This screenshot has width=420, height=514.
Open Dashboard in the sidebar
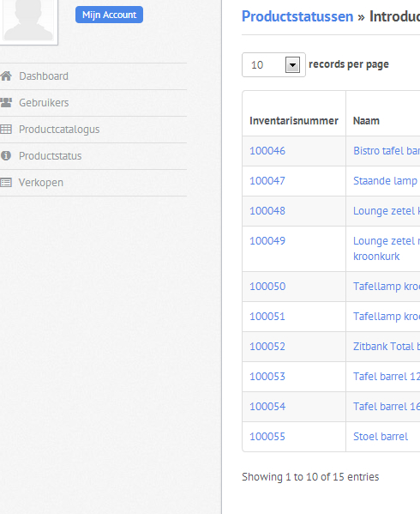pos(44,76)
